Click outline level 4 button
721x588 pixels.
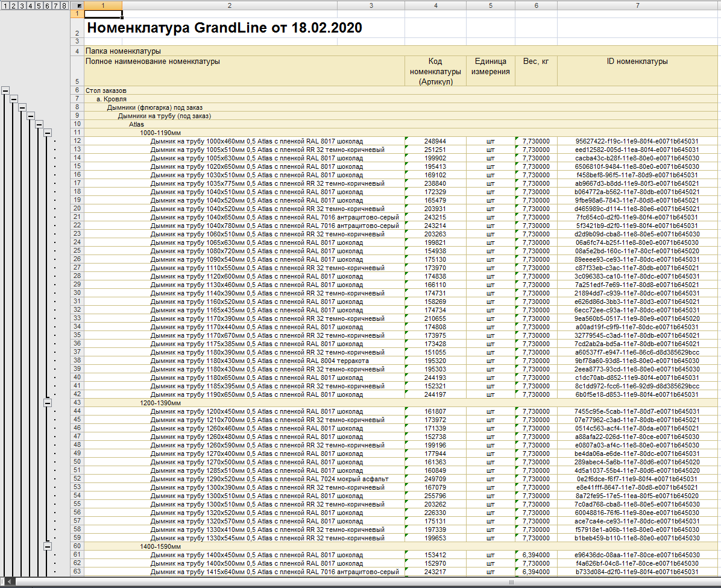[30, 5]
